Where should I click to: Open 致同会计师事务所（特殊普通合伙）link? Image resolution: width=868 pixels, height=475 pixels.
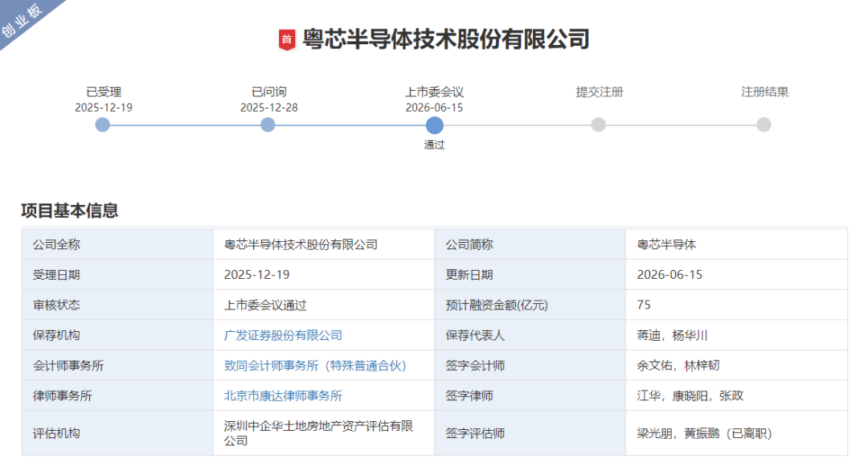315,366
